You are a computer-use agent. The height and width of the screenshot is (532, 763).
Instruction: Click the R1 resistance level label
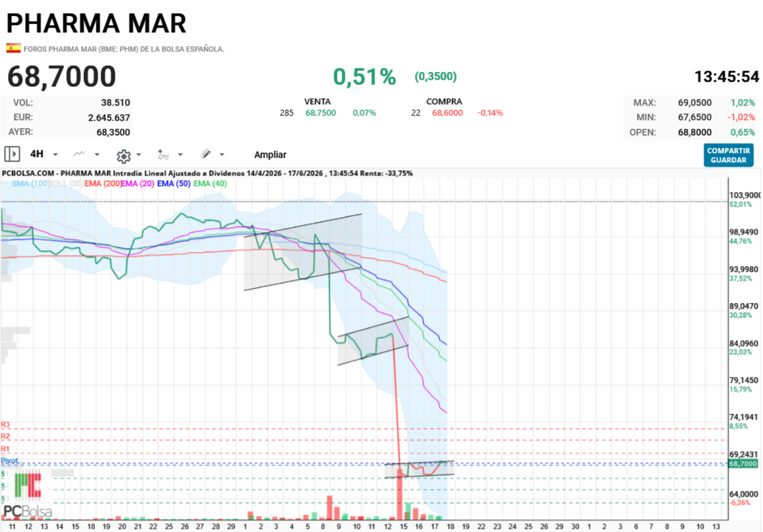coord(5,448)
